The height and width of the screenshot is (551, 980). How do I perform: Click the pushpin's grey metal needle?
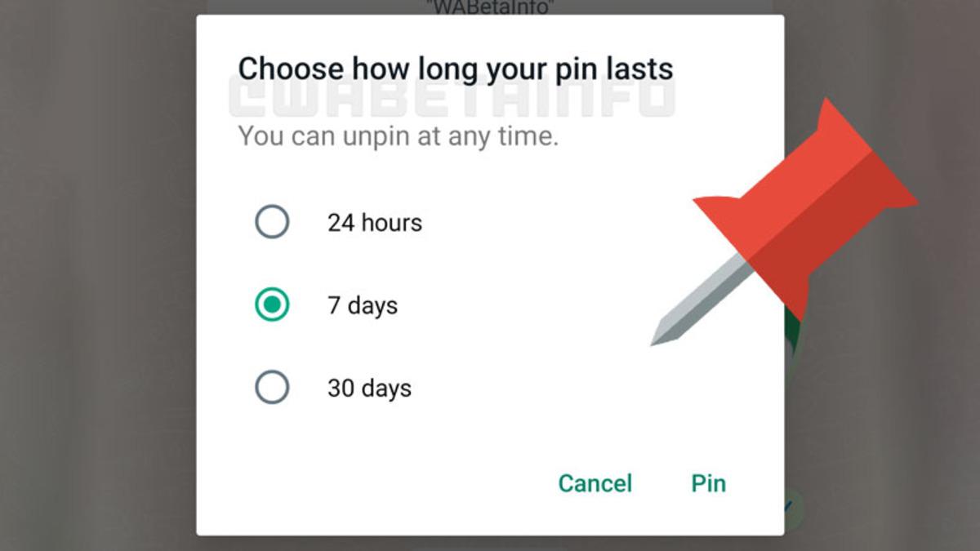coord(698,302)
